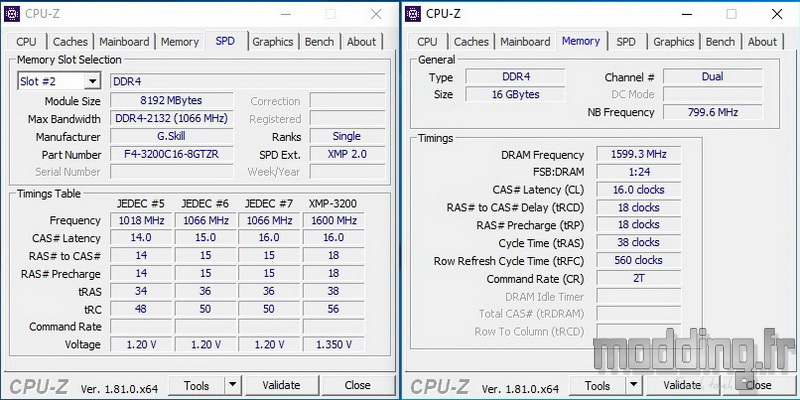Click the Manufacturer field G.Skill
The image size is (800, 400).
point(171,136)
